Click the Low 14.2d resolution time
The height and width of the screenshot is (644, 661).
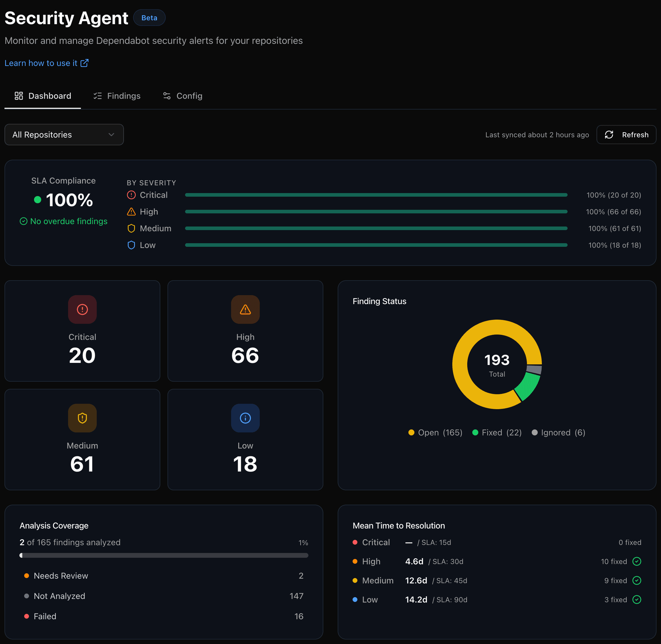tap(416, 600)
